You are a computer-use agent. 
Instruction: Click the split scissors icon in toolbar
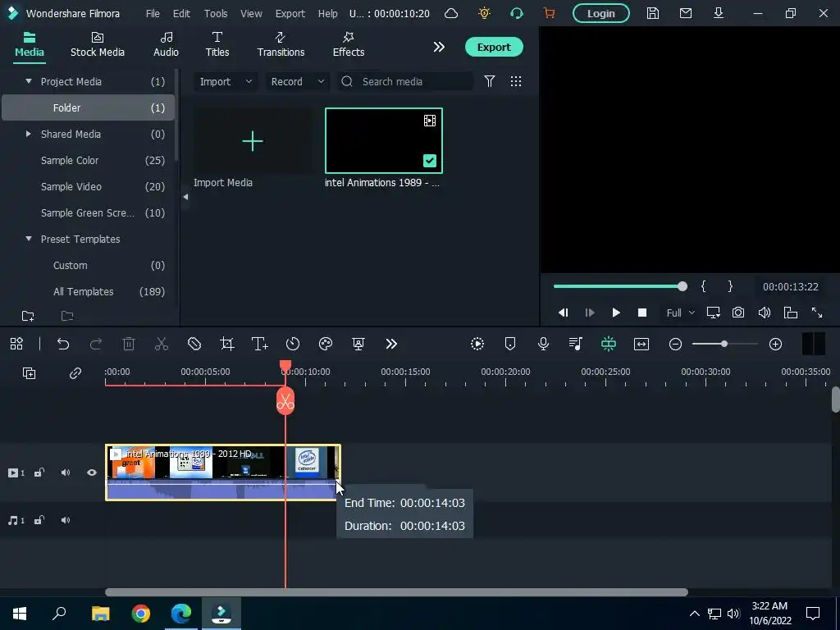162,344
